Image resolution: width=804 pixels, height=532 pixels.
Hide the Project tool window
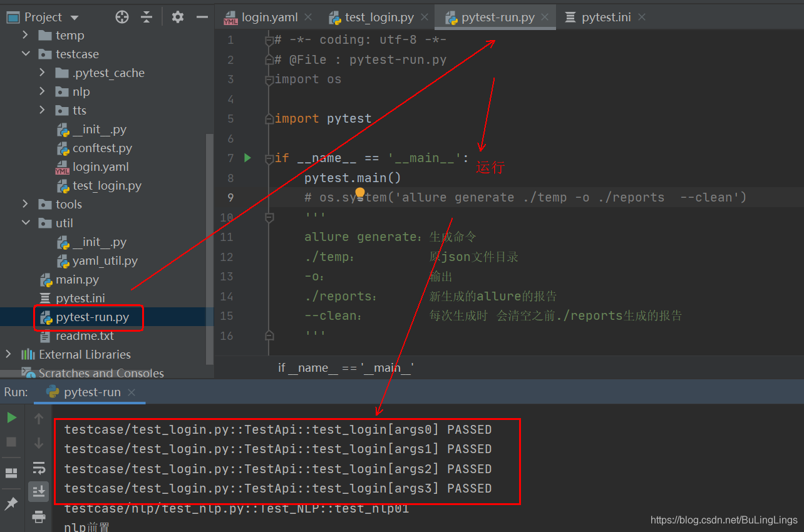point(202,17)
